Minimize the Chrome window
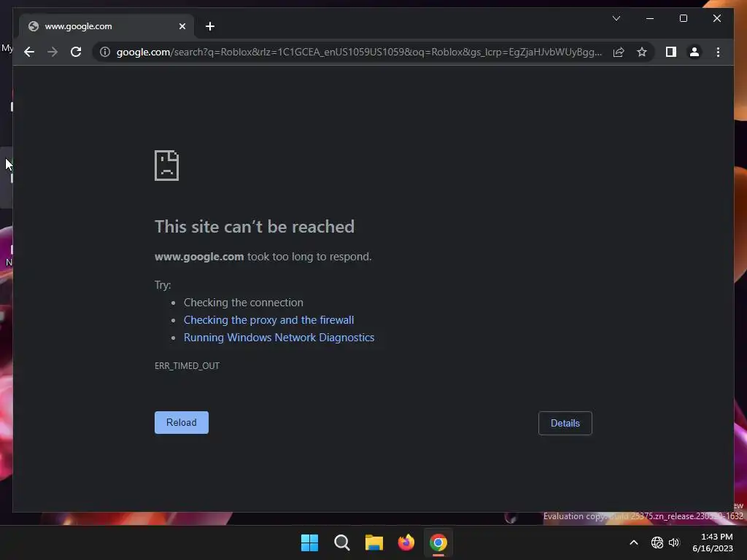 650,18
